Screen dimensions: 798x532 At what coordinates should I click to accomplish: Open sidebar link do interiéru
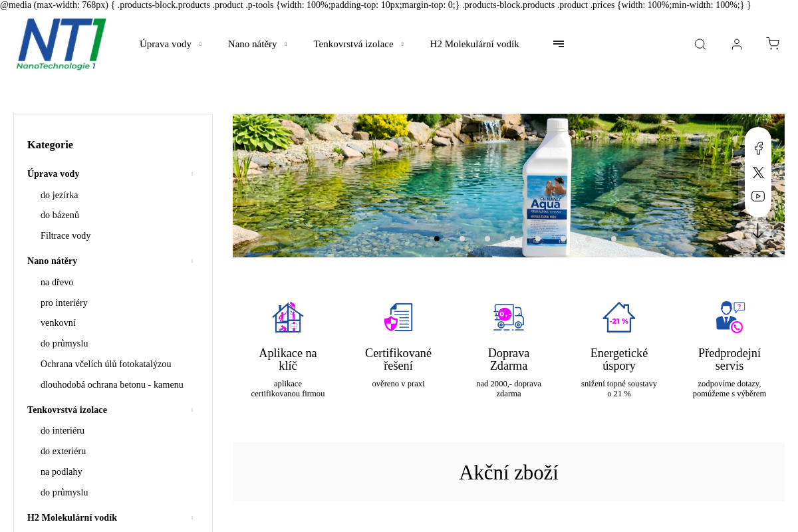click(x=63, y=430)
